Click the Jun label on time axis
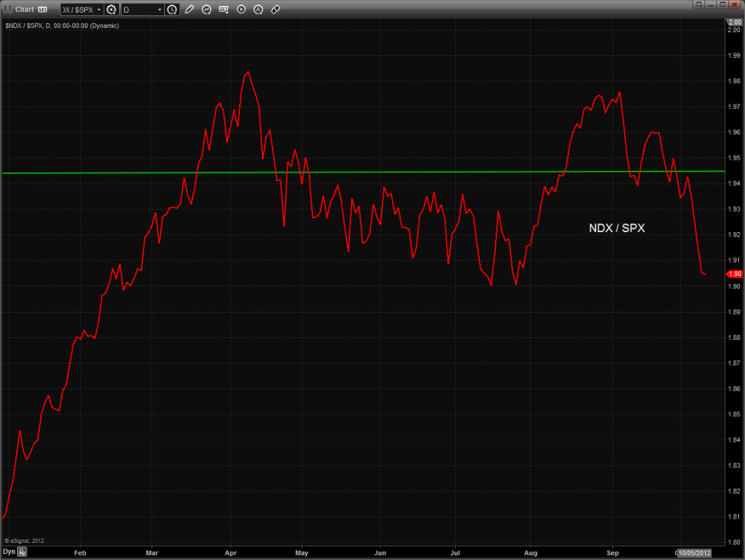Image resolution: width=745 pixels, height=560 pixels. (380, 553)
